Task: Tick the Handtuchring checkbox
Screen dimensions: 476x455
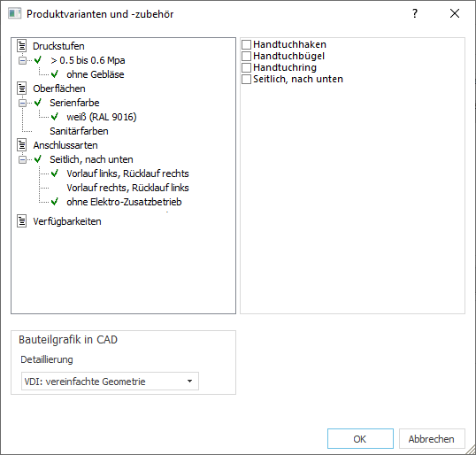Action: 246,67
